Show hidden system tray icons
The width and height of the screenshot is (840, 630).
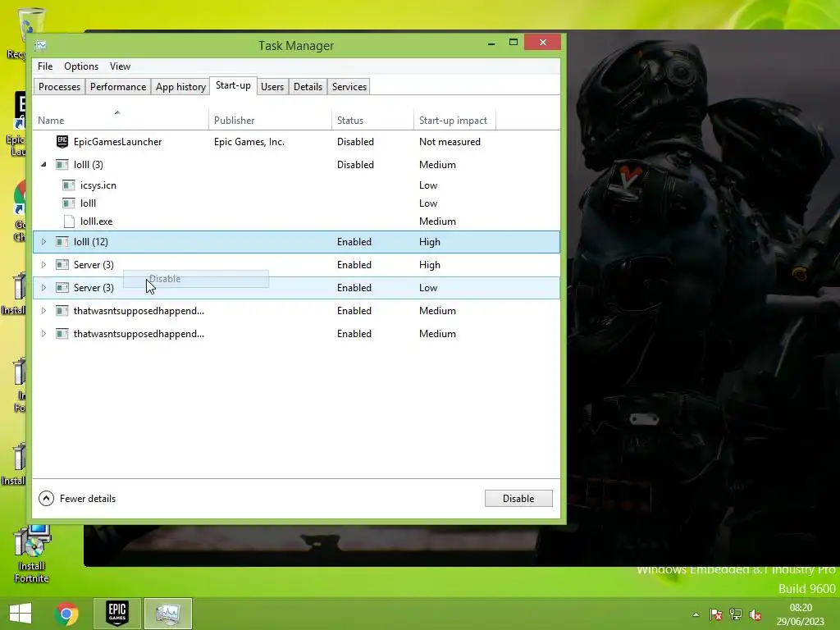pos(696,614)
